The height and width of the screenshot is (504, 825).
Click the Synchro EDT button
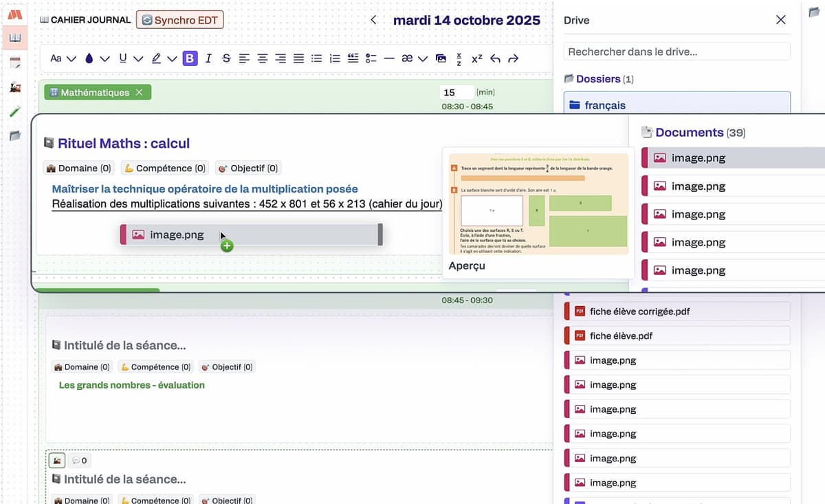click(x=179, y=20)
